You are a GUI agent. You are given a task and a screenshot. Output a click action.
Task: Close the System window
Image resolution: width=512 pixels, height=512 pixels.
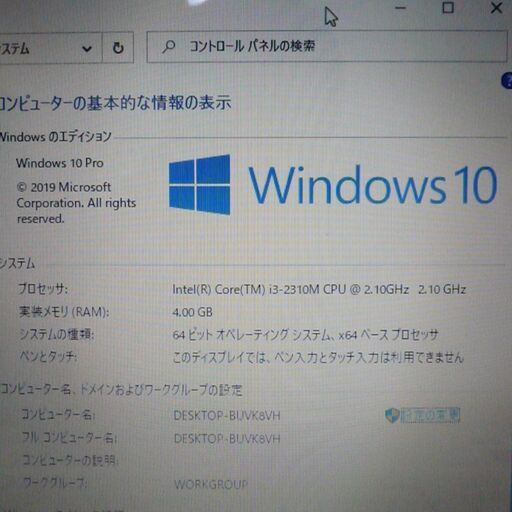click(x=496, y=8)
